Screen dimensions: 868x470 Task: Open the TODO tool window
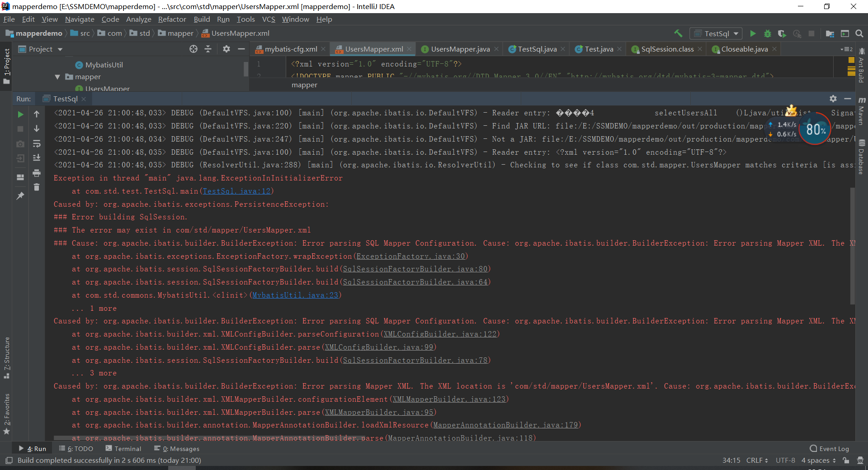coord(76,449)
